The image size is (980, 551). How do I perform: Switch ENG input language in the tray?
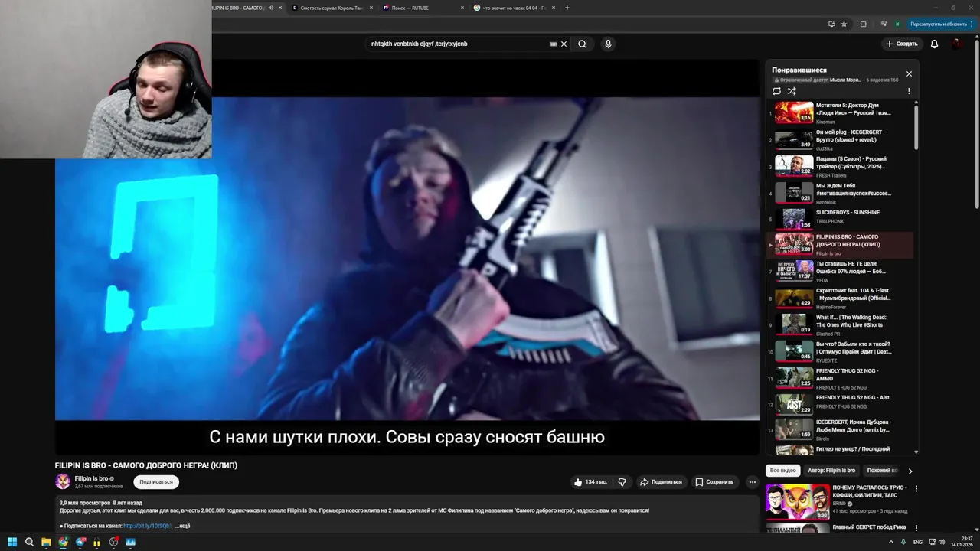pos(918,542)
